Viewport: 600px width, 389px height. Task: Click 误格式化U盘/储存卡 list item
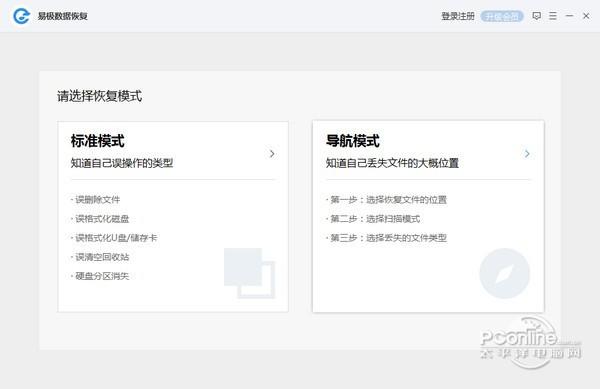(114, 238)
